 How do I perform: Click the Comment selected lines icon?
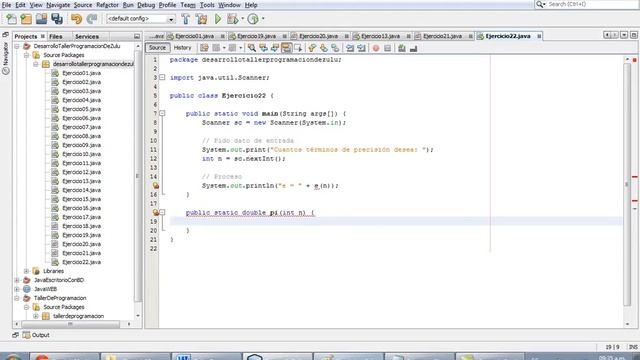[x=402, y=48]
